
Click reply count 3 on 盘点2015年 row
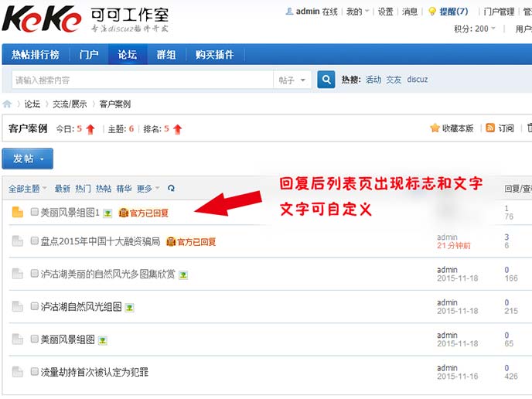pos(506,237)
